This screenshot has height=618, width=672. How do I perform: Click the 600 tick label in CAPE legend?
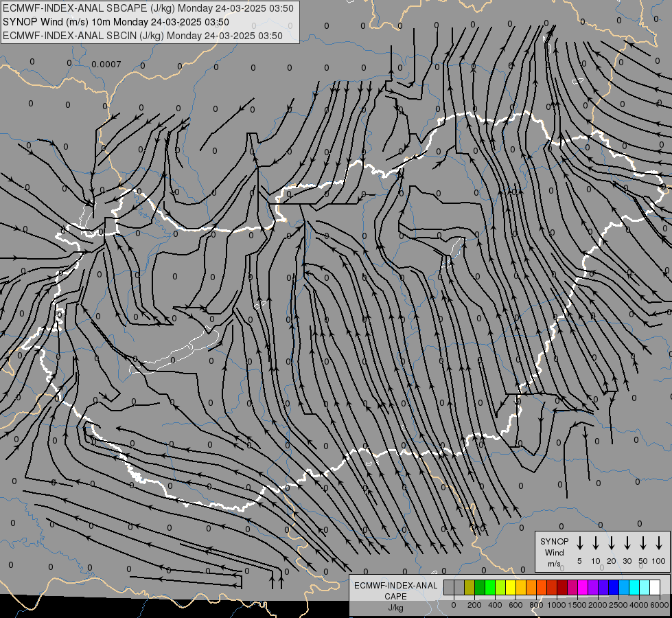(515, 605)
